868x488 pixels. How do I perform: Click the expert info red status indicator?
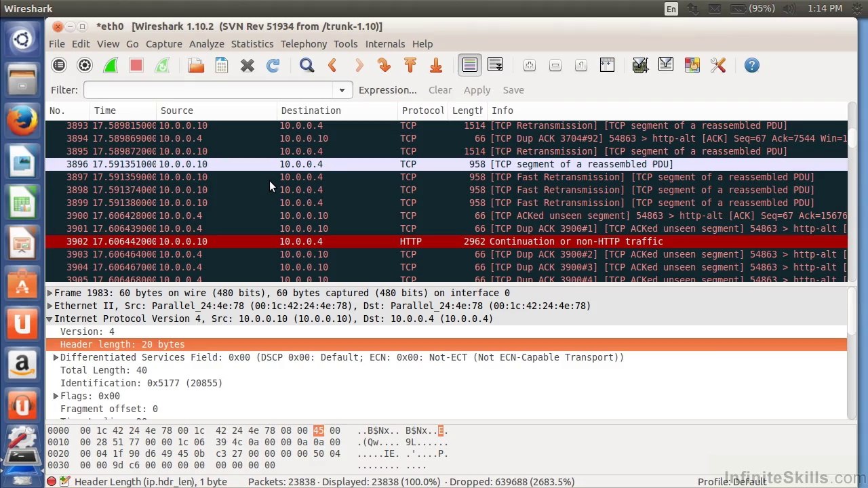(52, 481)
